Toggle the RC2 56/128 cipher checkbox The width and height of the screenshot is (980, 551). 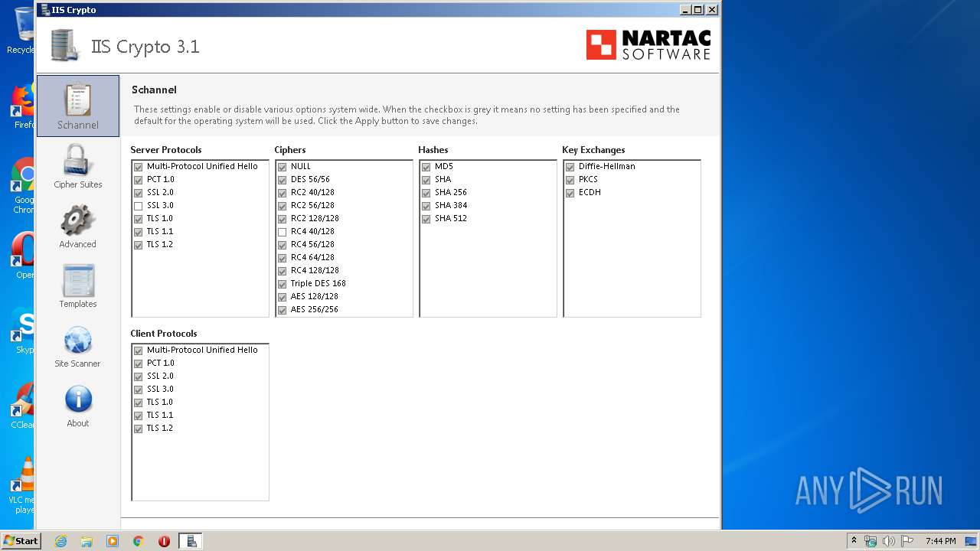283,206
